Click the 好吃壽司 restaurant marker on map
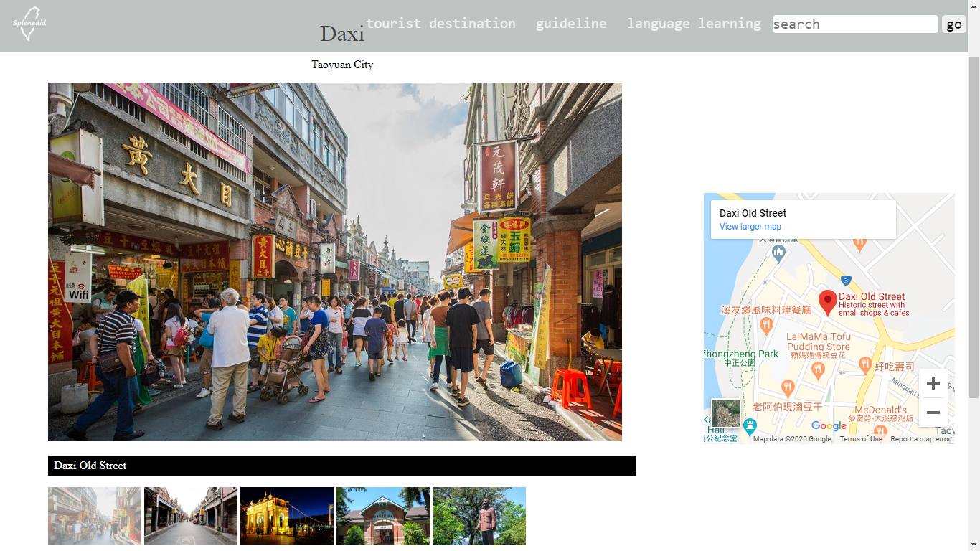Screen dimensions: 980x551 point(865,365)
